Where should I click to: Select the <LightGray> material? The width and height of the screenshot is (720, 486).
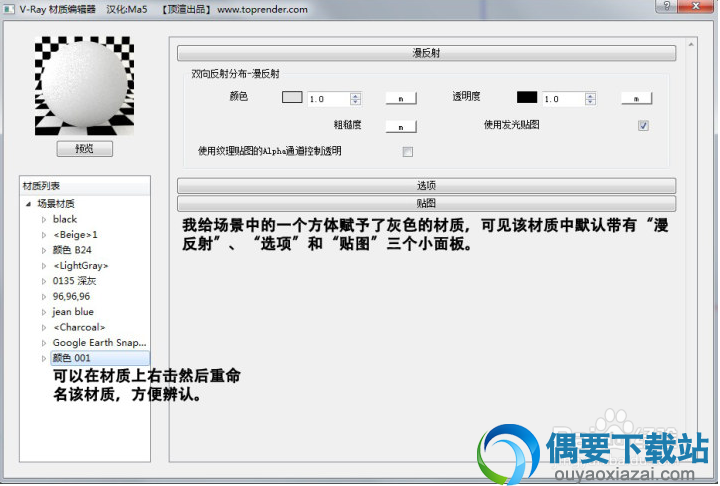[x=80, y=266]
